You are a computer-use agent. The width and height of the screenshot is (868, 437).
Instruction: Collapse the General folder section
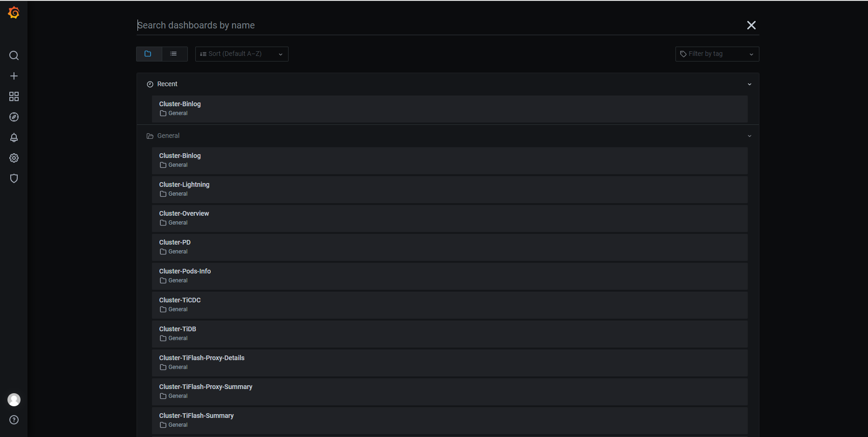point(749,136)
